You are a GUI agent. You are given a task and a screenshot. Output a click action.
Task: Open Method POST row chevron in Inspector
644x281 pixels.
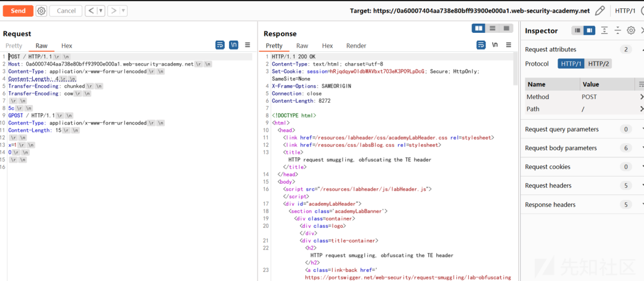[x=641, y=97]
